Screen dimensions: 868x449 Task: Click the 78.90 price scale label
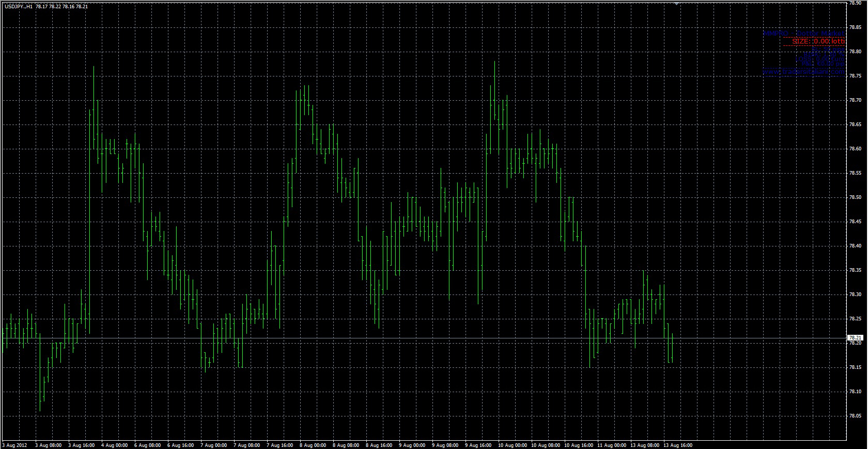[855, 3]
